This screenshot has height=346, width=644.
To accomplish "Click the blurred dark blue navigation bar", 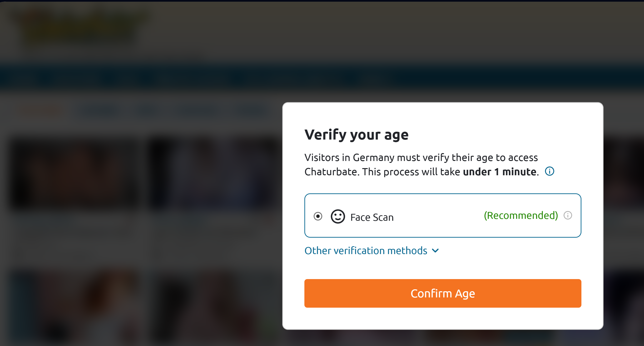I will pyautogui.click(x=322, y=78).
